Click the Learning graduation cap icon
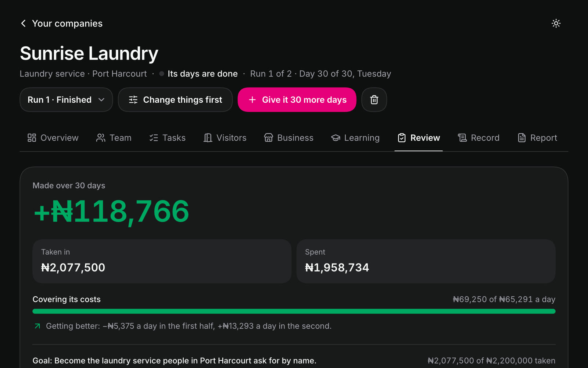The image size is (588, 368). pos(336,138)
